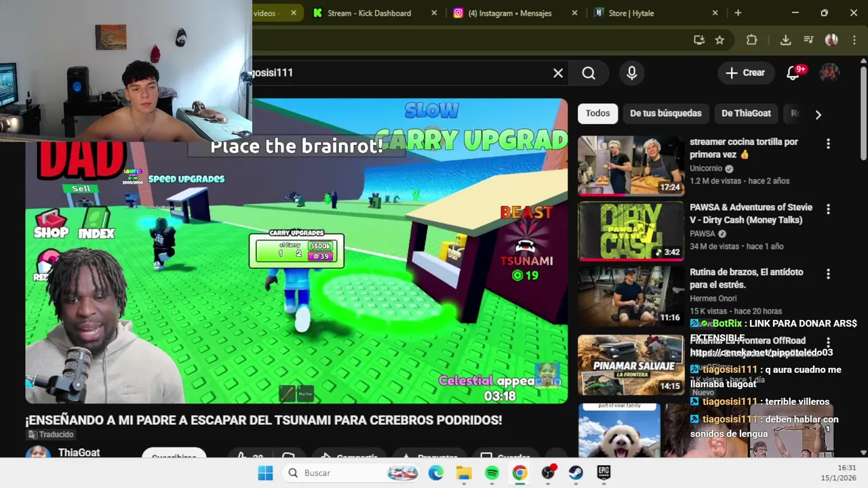Open Rutina de brazos thumbnail
This screenshot has width=868, height=488.
coord(631,296)
